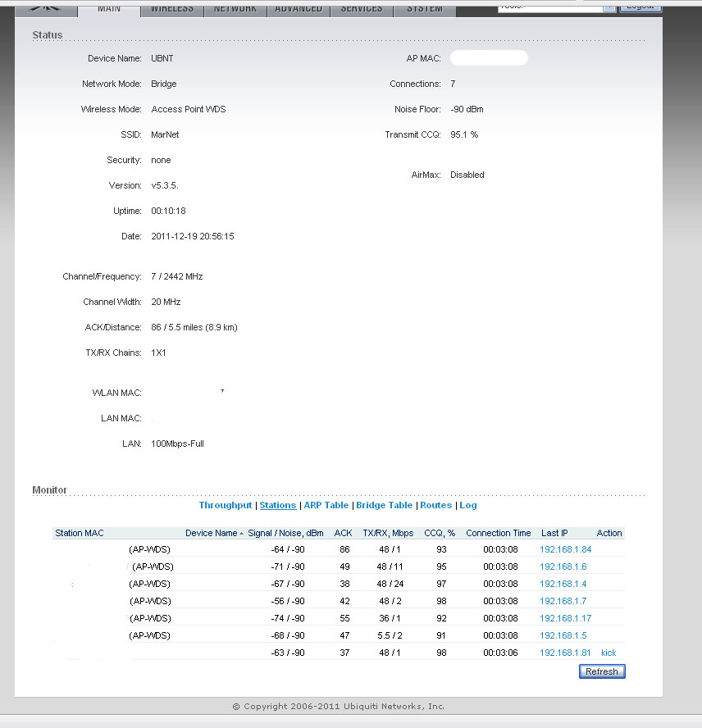Open station IP 192.168.1.4

point(563,584)
